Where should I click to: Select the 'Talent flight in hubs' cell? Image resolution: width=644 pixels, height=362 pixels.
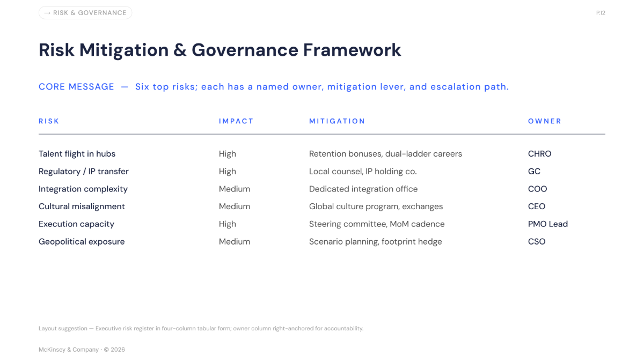pyautogui.click(x=77, y=154)
